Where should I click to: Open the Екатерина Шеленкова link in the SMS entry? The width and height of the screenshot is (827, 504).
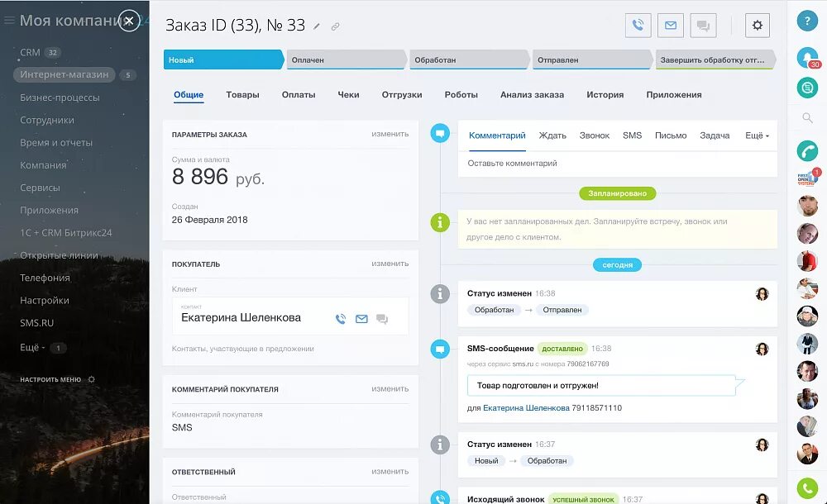point(526,408)
